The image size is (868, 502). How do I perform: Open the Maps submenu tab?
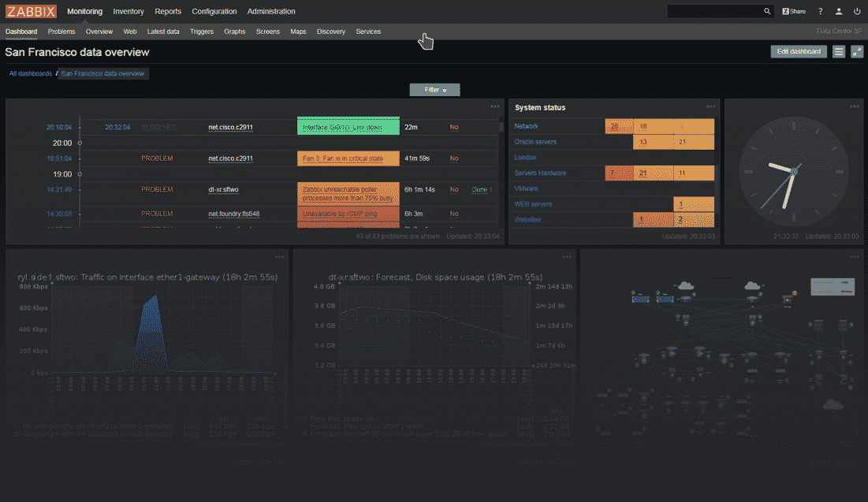(298, 32)
